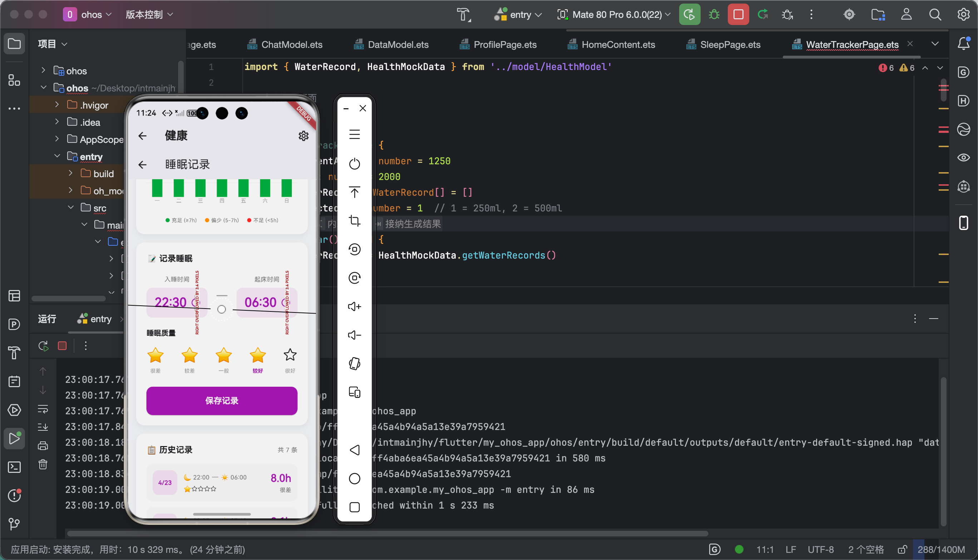The height and width of the screenshot is (560, 978).
Task: Click the emulator volume up icon
Action: (354, 306)
